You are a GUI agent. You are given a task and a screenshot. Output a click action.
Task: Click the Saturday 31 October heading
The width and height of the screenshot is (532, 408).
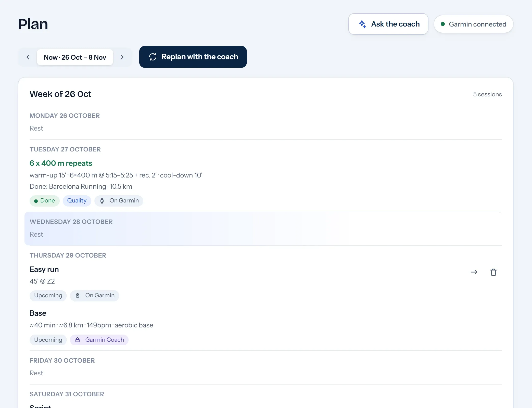pyautogui.click(x=67, y=394)
